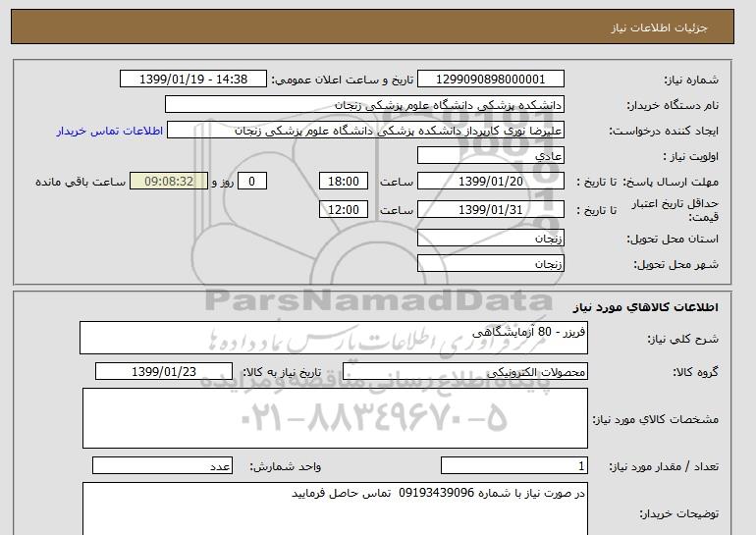The width and height of the screenshot is (756, 535).
Task: Click the label شرح کلی نیاز
Action: [682, 339]
